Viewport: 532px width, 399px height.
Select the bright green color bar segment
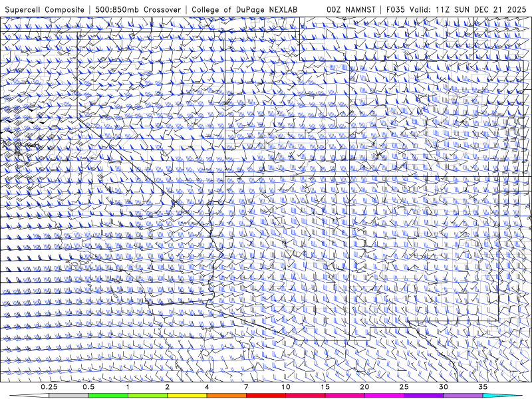click(108, 396)
